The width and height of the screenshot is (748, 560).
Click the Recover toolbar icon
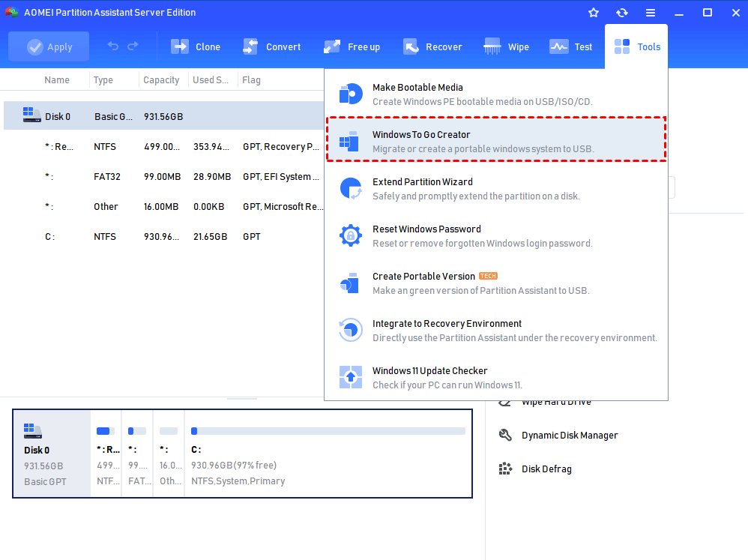pyautogui.click(x=411, y=46)
